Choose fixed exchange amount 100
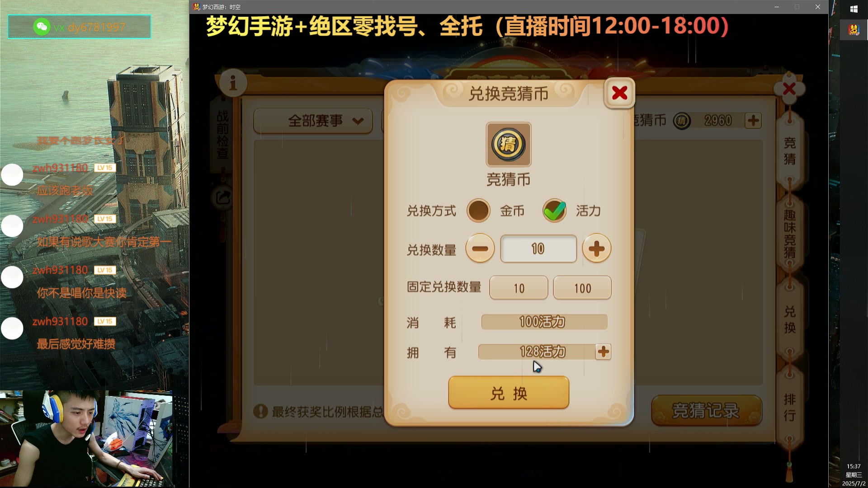 (x=582, y=288)
